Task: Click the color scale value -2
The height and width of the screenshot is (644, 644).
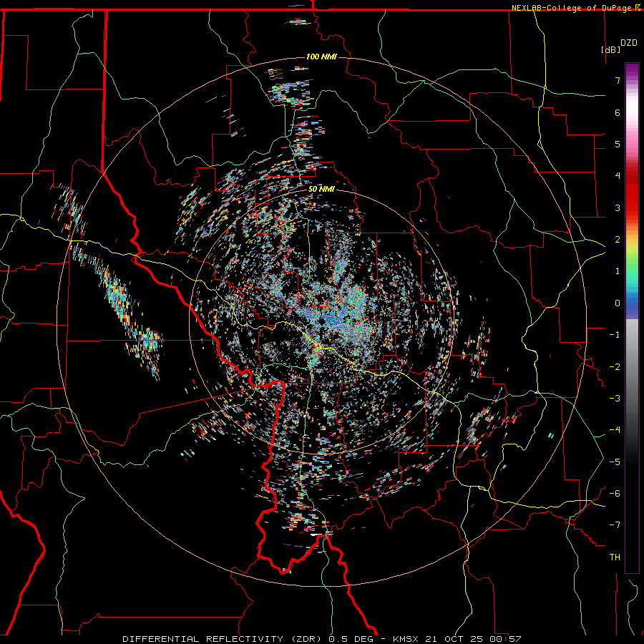Action: [x=615, y=367]
